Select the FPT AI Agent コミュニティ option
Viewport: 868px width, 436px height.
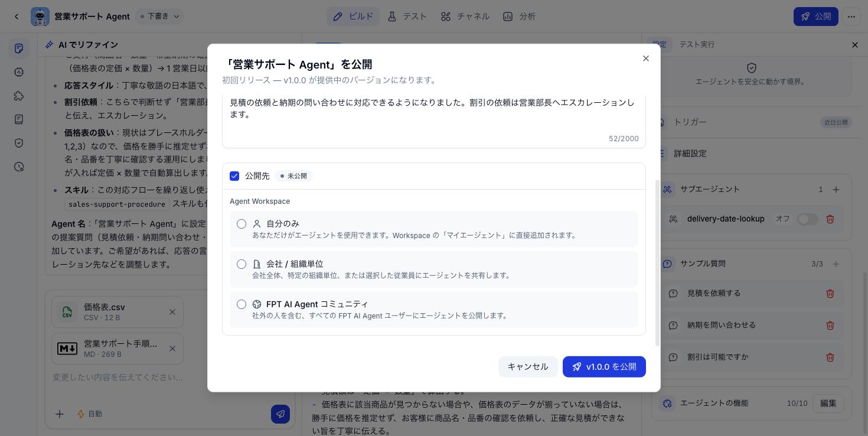click(242, 304)
